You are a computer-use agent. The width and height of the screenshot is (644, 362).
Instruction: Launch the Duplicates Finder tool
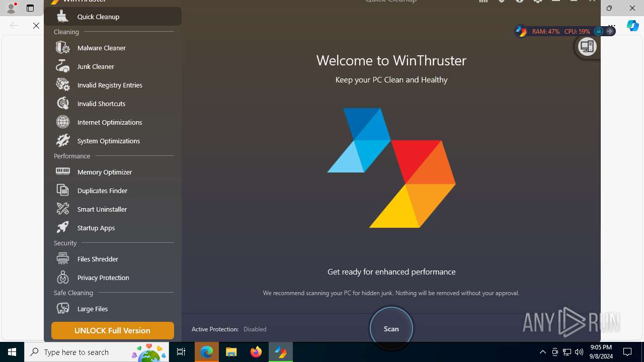pos(113,191)
